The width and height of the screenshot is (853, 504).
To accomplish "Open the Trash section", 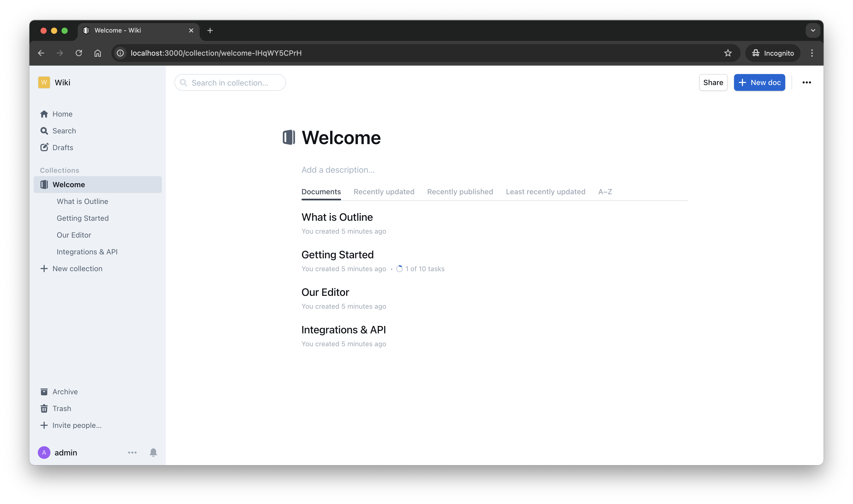I will point(44,408).
